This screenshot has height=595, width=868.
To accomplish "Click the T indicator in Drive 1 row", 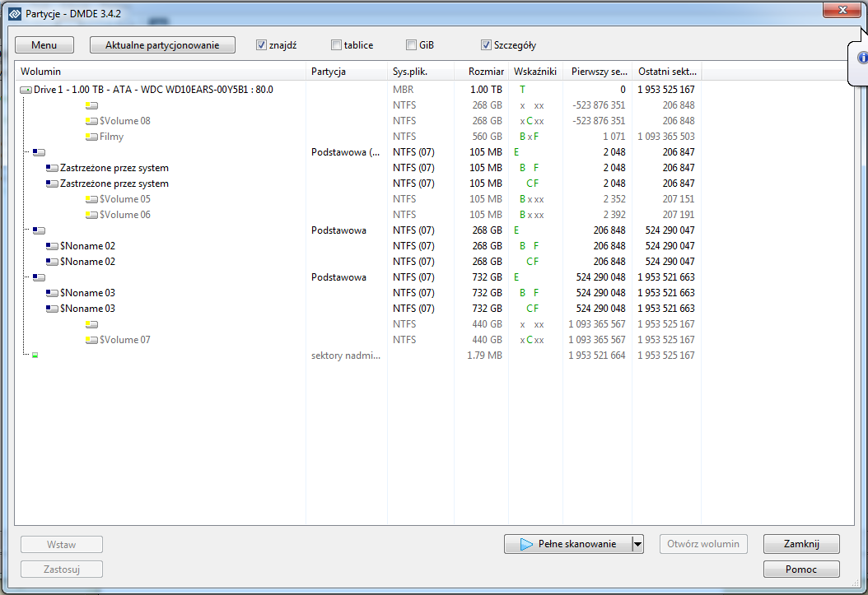I will coord(523,90).
